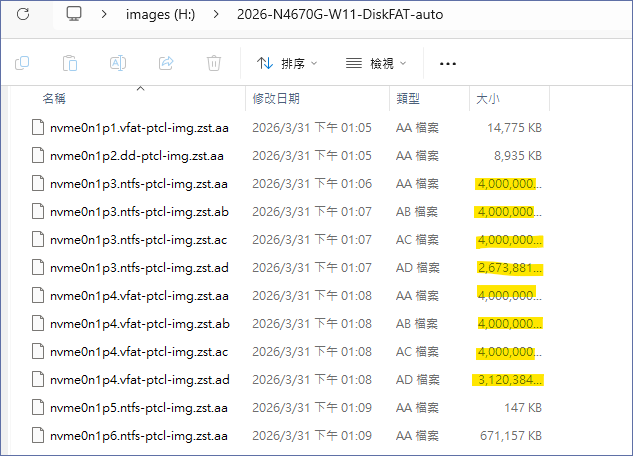This screenshot has width=633, height=456.
Task: Select nvme0n1p6.ntfs-ptcl-img.zst.aa file
Action: 139,436
